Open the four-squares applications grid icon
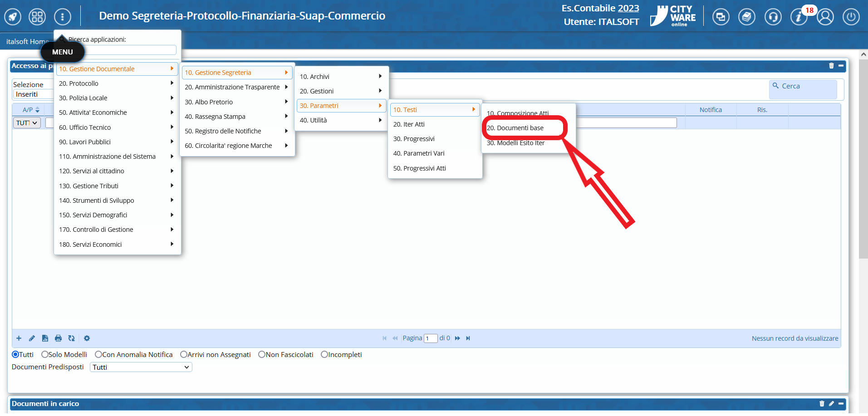 click(37, 17)
